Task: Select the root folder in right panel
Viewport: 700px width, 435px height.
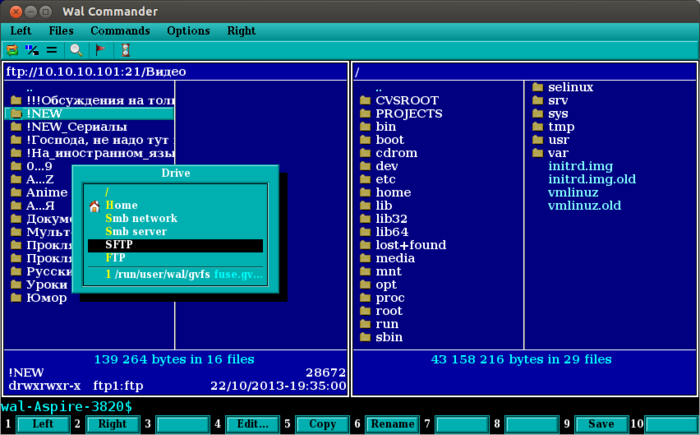Action: point(438,311)
